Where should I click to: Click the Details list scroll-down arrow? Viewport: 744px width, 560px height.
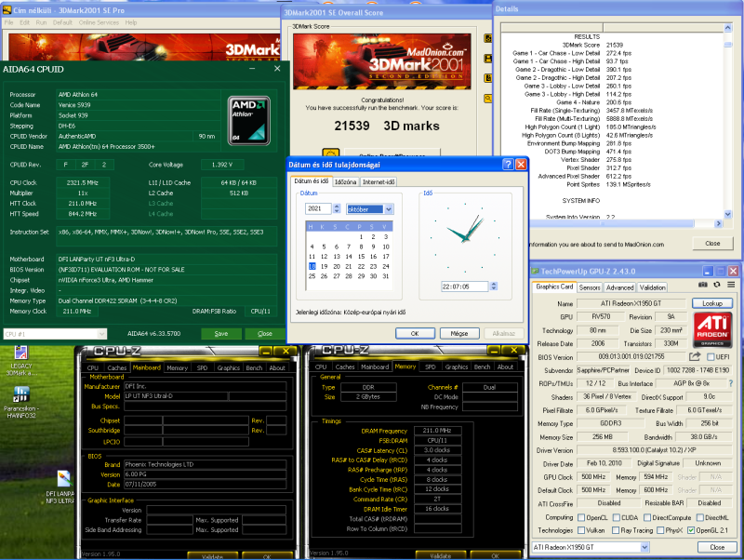[x=728, y=214]
